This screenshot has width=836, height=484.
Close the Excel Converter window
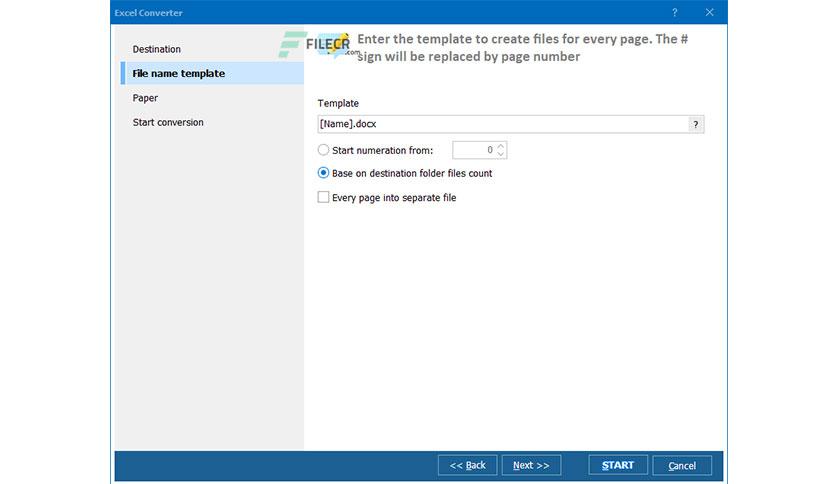[710, 12]
